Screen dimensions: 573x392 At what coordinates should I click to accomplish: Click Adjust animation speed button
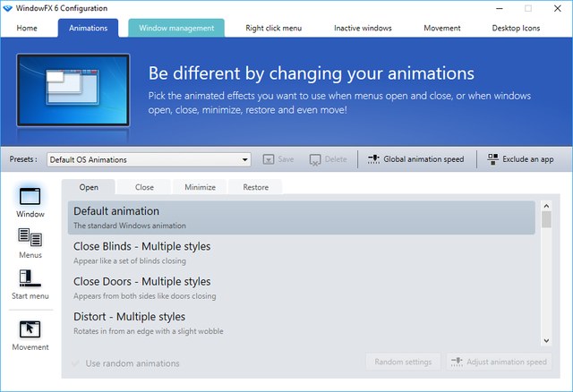click(499, 362)
